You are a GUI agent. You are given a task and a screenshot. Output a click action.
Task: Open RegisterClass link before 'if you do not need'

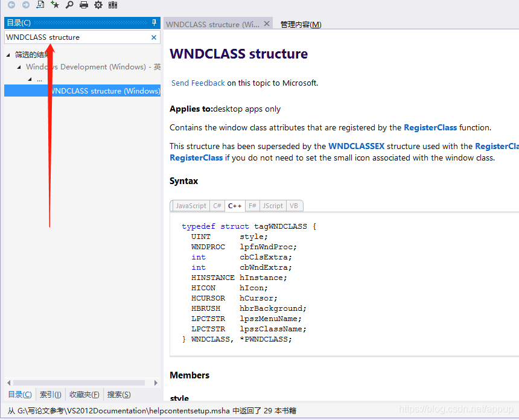click(196, 158)
